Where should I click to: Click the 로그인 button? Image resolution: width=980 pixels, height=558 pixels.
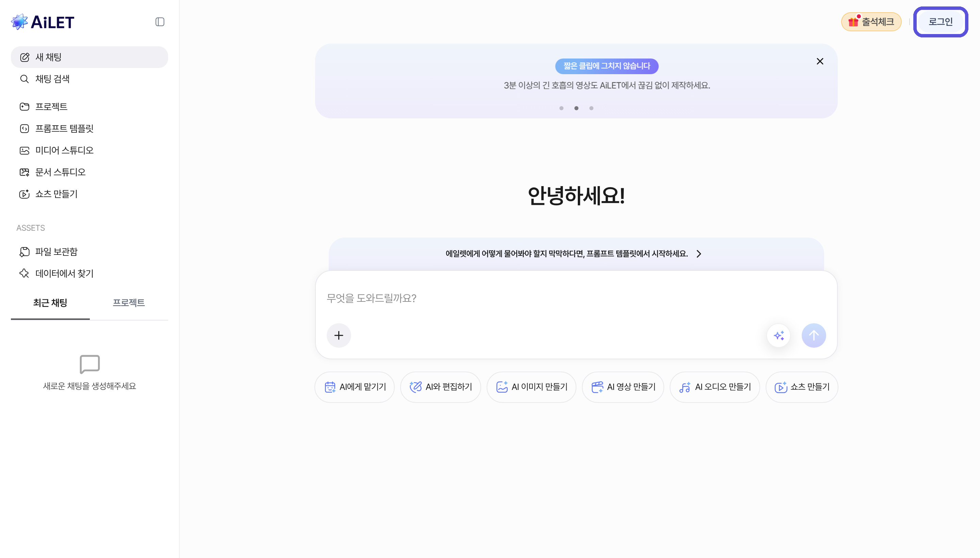coord(941,22)
